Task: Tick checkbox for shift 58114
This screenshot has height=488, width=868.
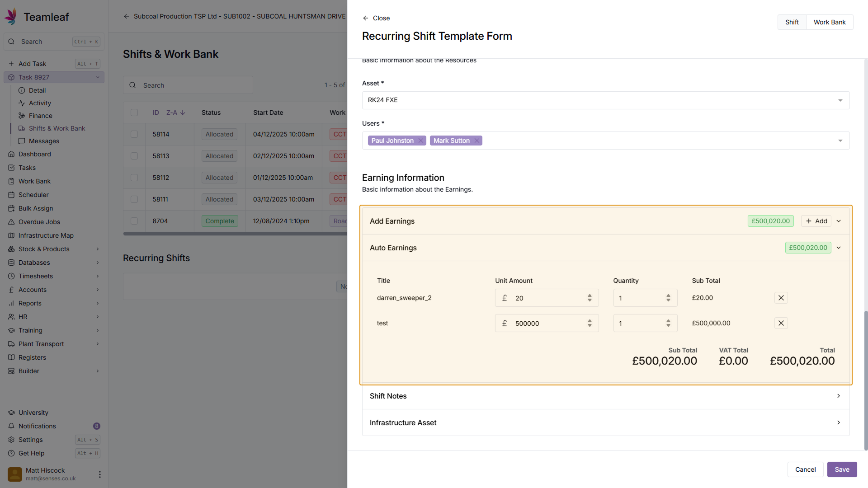Action: 134,134
